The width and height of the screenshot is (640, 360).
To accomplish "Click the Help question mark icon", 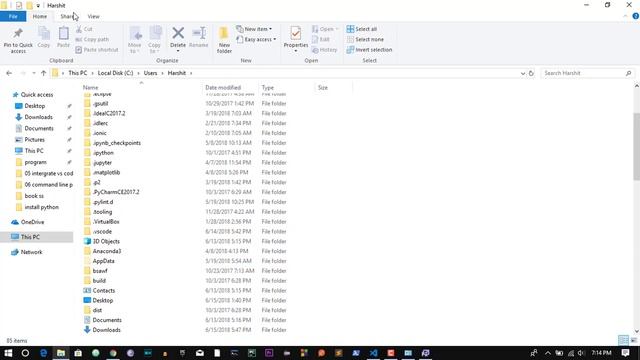I will [x=636, y=16].
